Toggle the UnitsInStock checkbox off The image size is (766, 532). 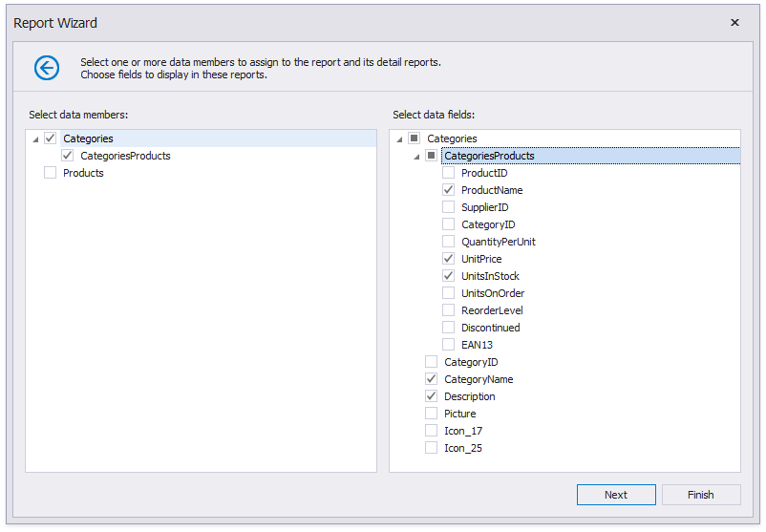point(449,276)
